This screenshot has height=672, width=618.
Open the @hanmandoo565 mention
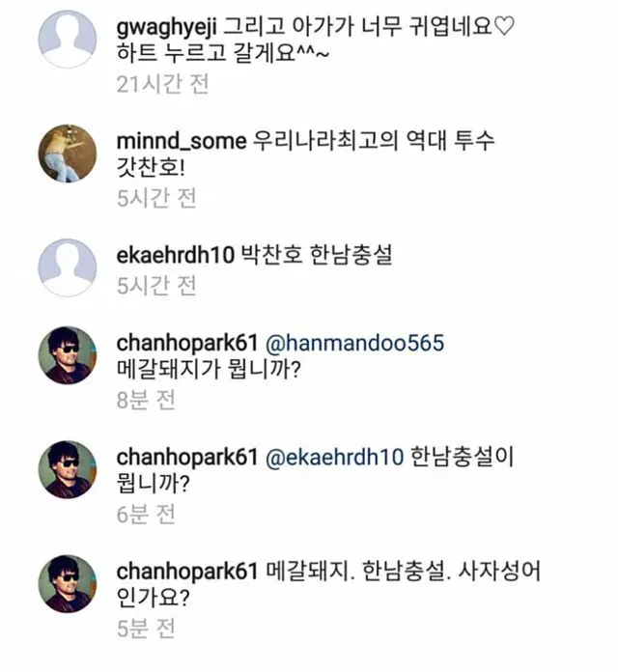352,345
